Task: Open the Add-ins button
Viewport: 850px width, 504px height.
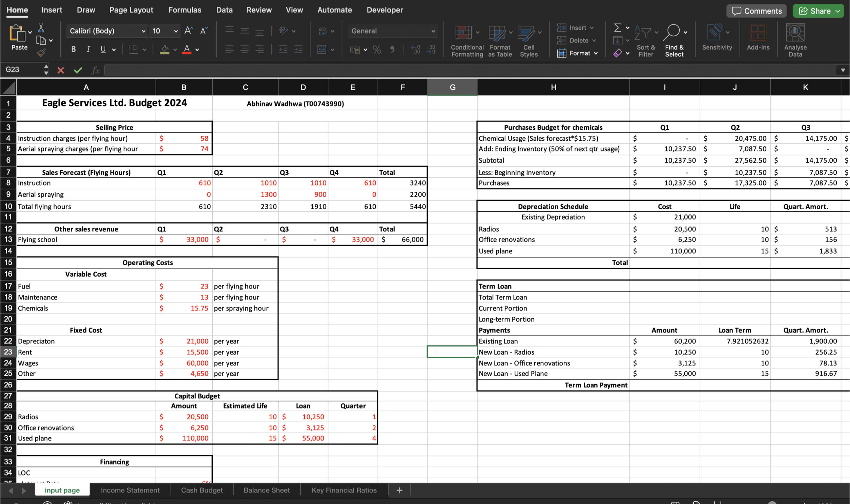Action: point(758,33)
